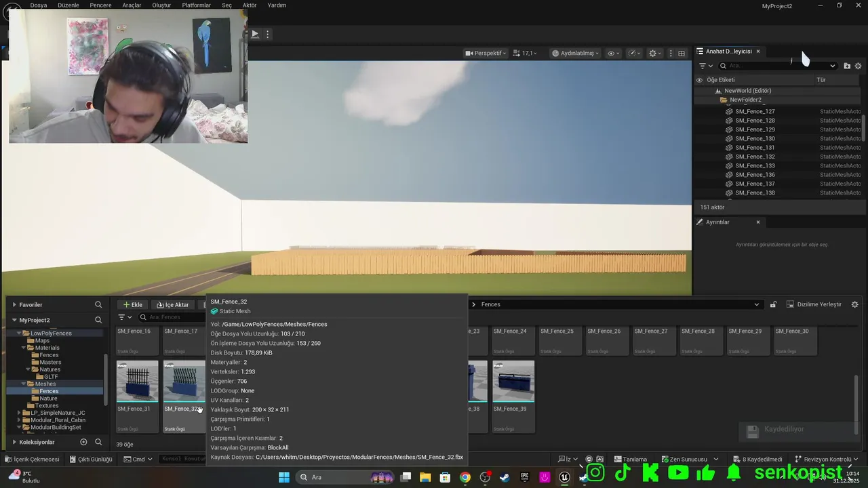This screenshot has height=488, width=868.
Task: Open the Düzenle menu
Action: click(68, 5)
